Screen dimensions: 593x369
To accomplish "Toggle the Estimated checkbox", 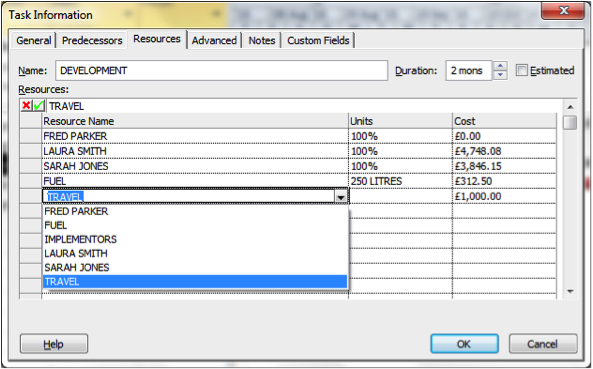I will pyautogui.click(x=522, y=70).
